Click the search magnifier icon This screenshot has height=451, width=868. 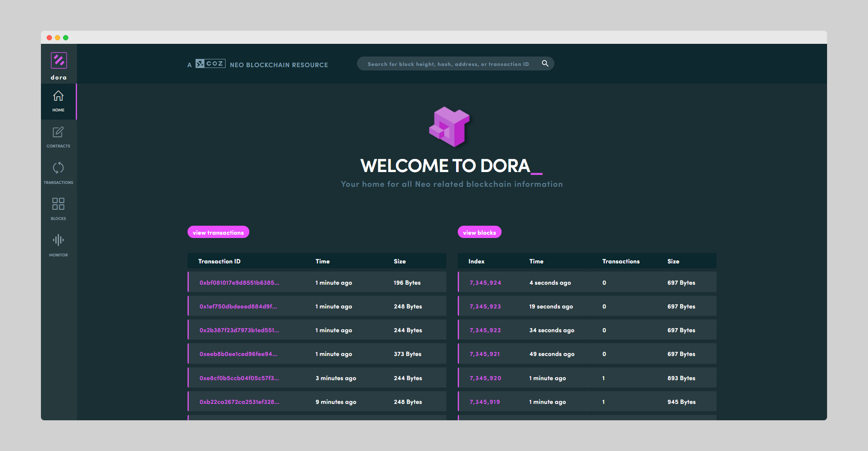click(x=545, y=63)
